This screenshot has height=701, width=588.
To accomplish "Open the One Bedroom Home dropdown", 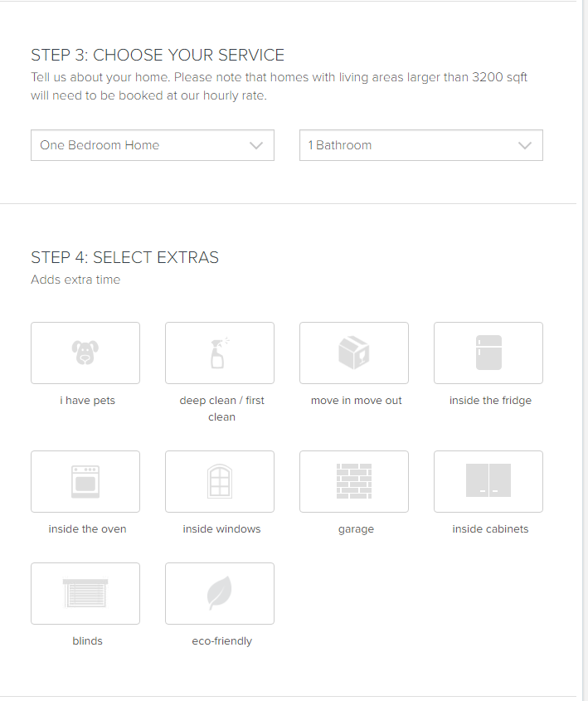I will (153, 145).
